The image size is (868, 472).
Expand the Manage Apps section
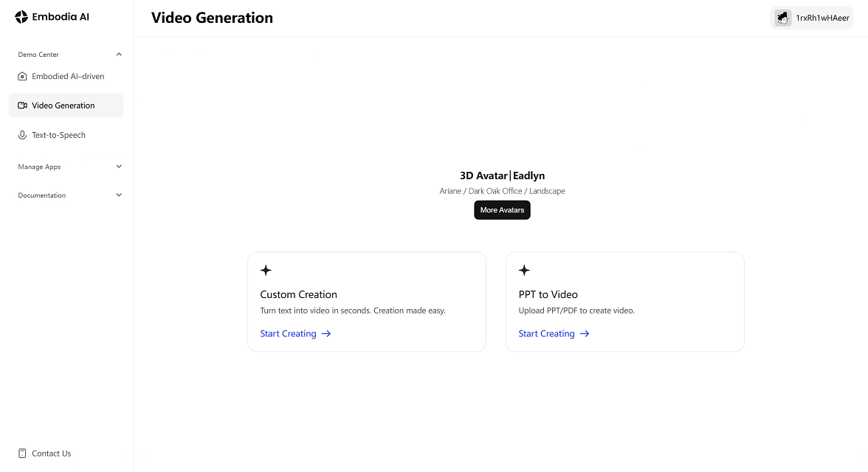119,167
